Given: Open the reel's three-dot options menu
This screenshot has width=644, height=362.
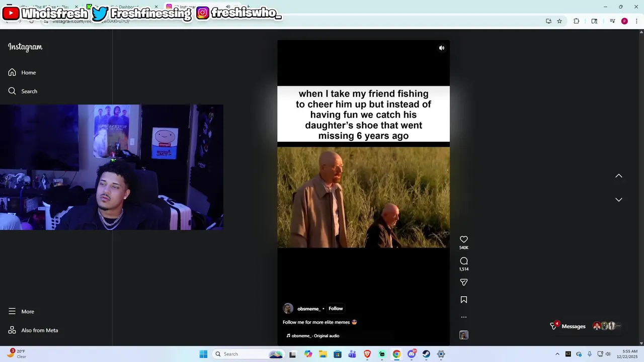Looking at the screenshot, I should pyautogui.click(x=464, y=317).
